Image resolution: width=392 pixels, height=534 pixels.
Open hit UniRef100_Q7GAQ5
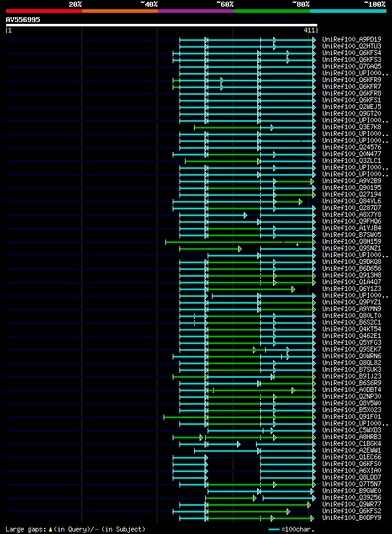click(352, 66)
